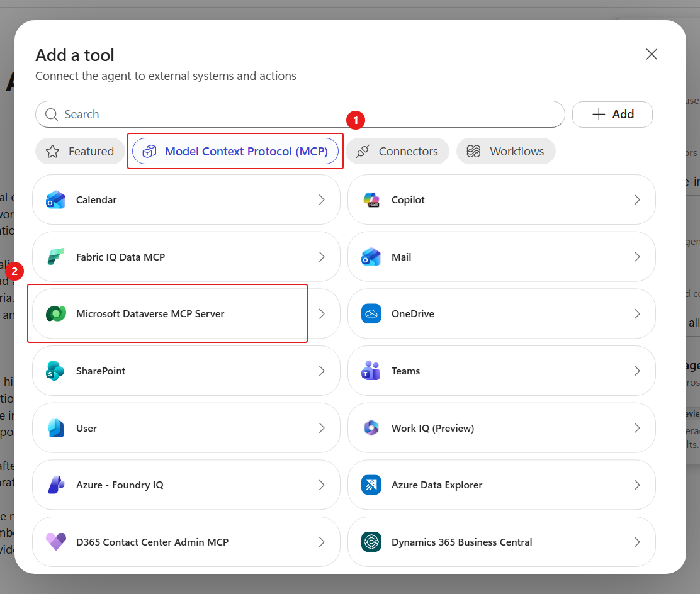The height and width of the screenshot is (594, 700).
Task: Select the User text label
Action: click(87, 428)
